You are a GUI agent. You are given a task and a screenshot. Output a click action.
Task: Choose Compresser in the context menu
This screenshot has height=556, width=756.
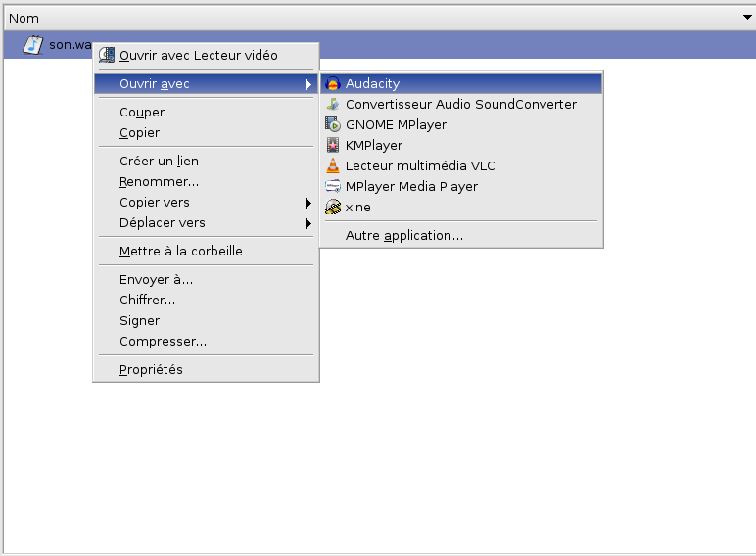[x=163, y=342]
